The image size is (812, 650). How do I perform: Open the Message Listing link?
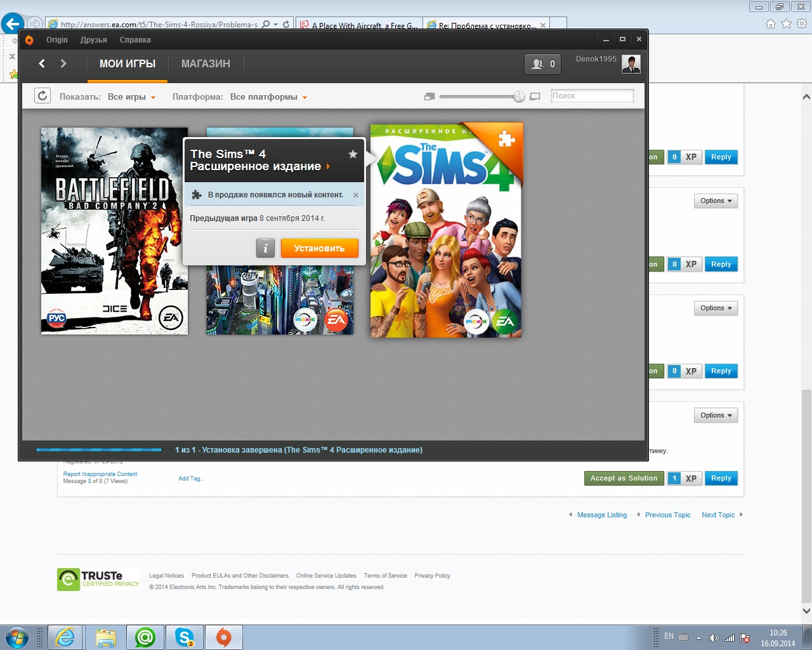(x=601, y=515)
